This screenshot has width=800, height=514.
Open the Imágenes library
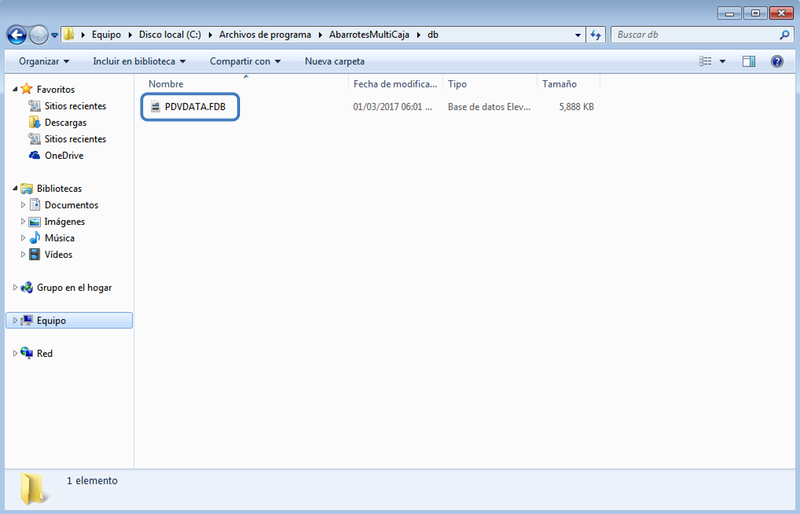pos(64,222)
